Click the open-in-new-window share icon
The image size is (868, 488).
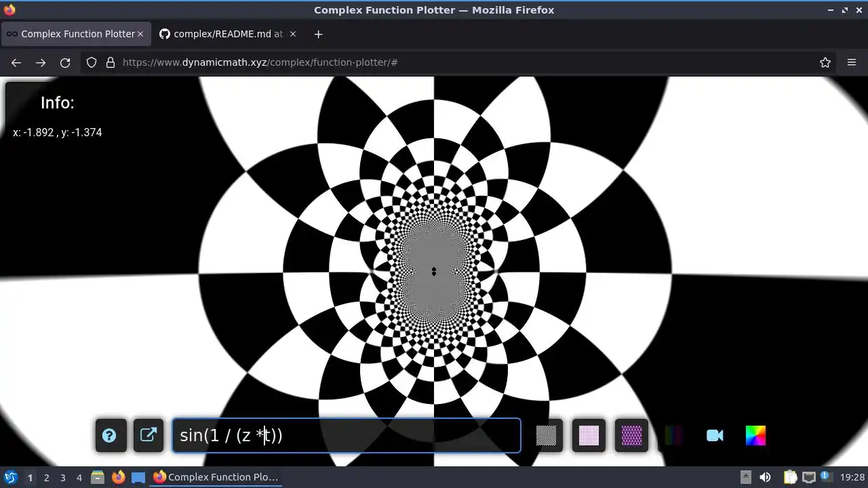pos(148,436)
